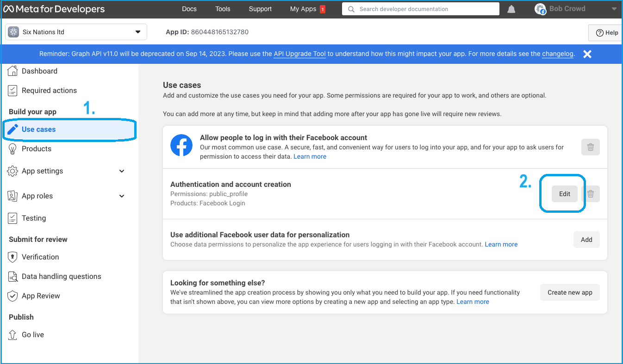Screen dimensions: 623x364
Task: Click the Data handling questions icon
Action: coord(13,276)
